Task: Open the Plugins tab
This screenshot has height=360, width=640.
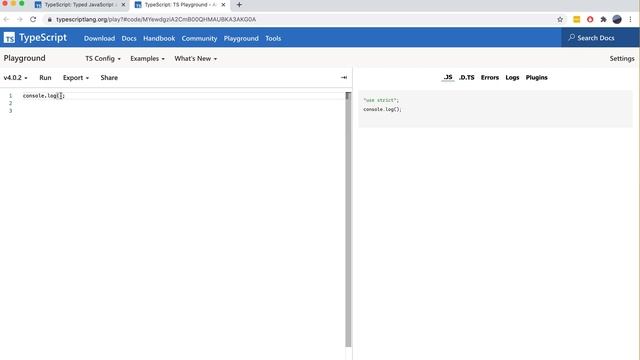Action: 536,77
